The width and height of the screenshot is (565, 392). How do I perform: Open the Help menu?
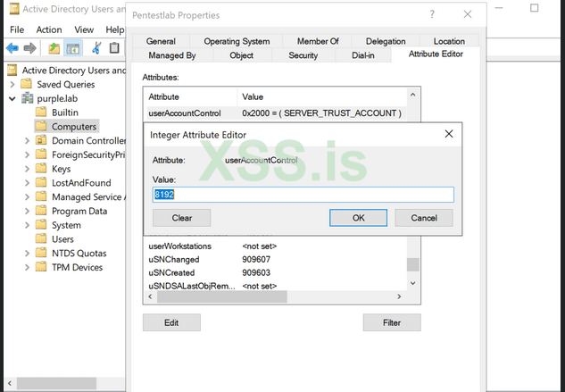114,29
